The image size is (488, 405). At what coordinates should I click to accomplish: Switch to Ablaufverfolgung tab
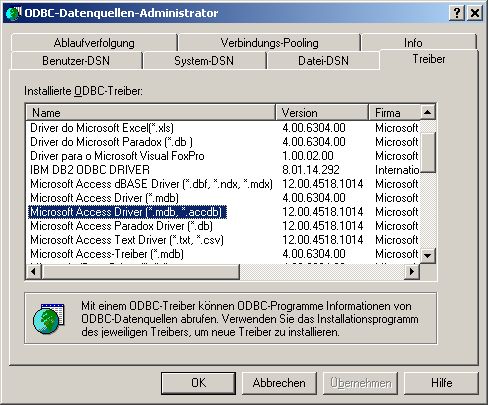click(x=94, y=43)
